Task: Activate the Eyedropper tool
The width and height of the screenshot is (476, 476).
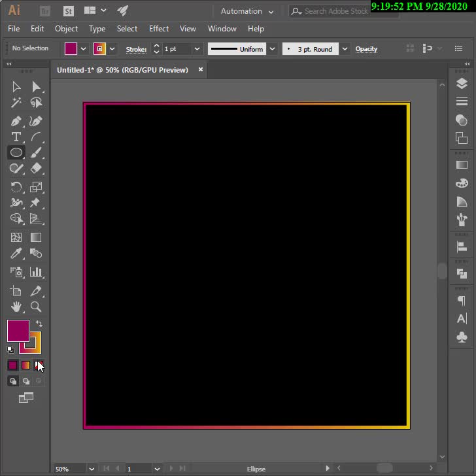Action: point(16,254)
